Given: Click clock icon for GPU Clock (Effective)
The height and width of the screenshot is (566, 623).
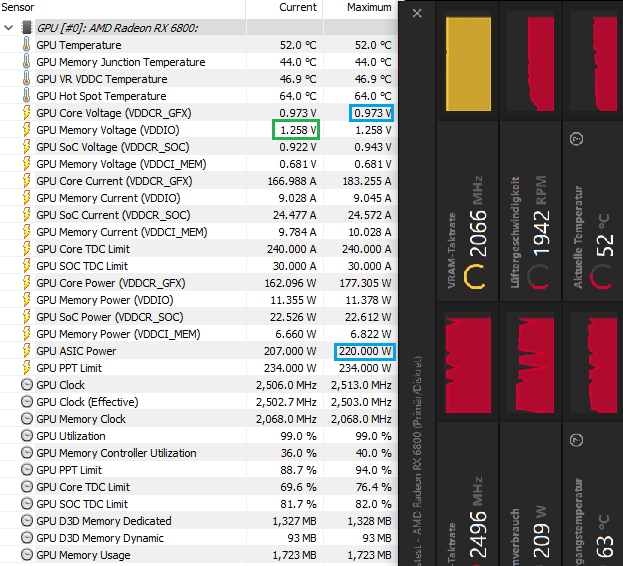Looking at the screenshot, I should (x=27, y=402).
